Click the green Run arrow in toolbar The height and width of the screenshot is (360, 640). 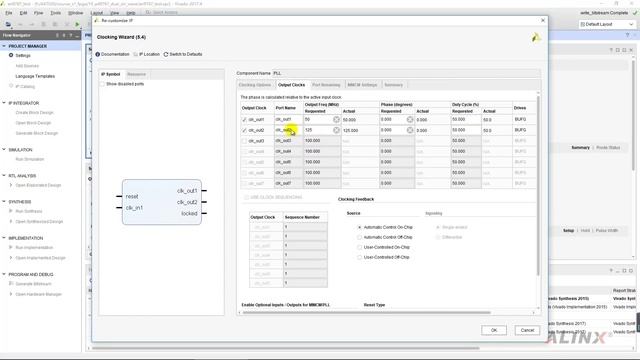point(77,24)
